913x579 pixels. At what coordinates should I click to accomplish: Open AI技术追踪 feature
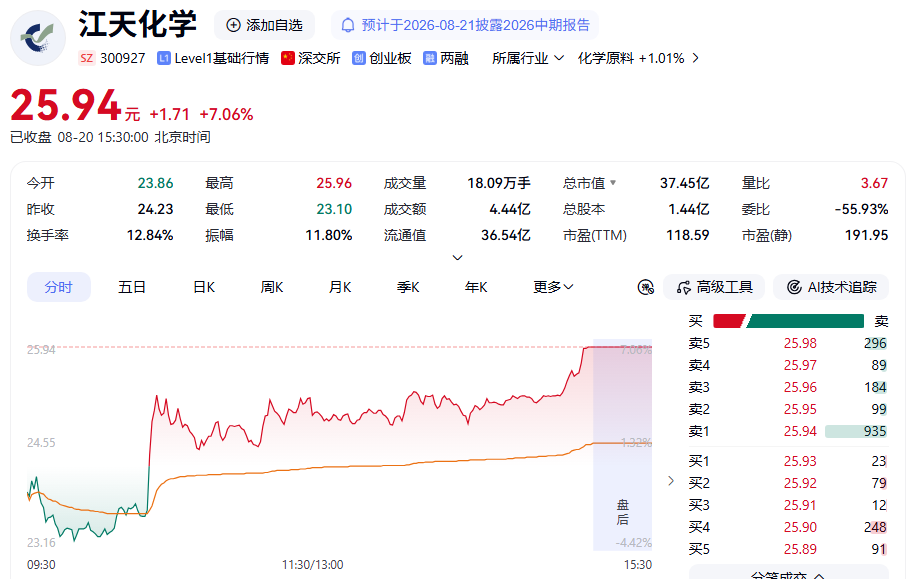point(831,287)
